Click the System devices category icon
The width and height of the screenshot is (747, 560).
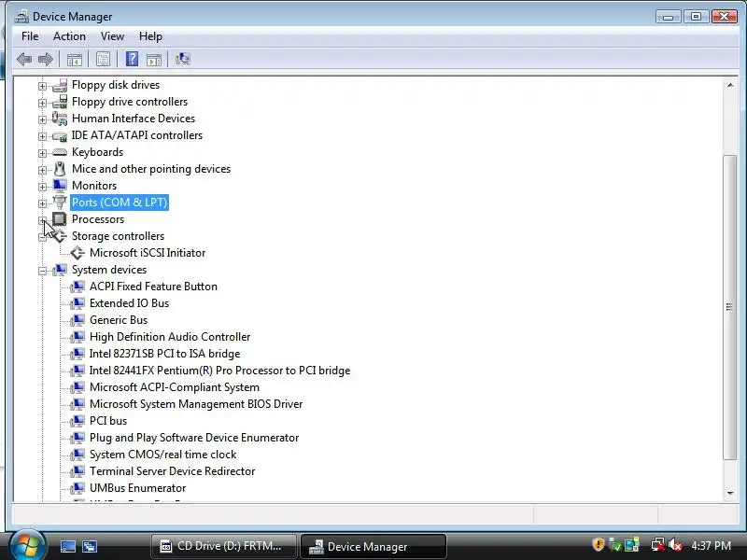point(60,270)
